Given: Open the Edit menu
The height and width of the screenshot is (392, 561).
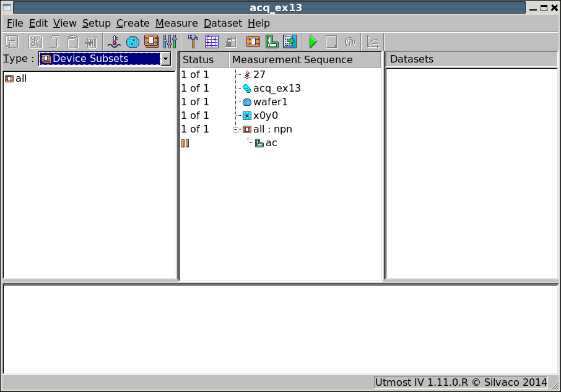Looking at the screenshot, I should point(38,24).
